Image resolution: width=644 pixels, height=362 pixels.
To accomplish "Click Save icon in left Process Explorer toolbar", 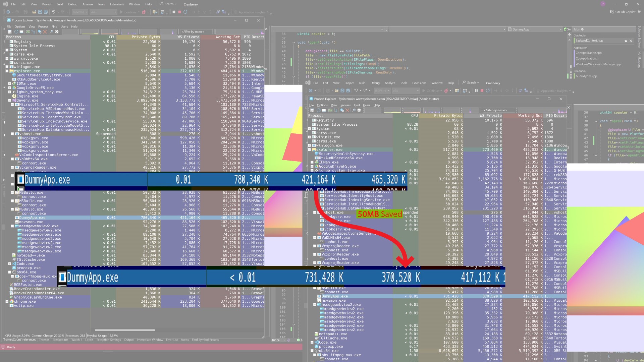I will click(x=10, y=32).
